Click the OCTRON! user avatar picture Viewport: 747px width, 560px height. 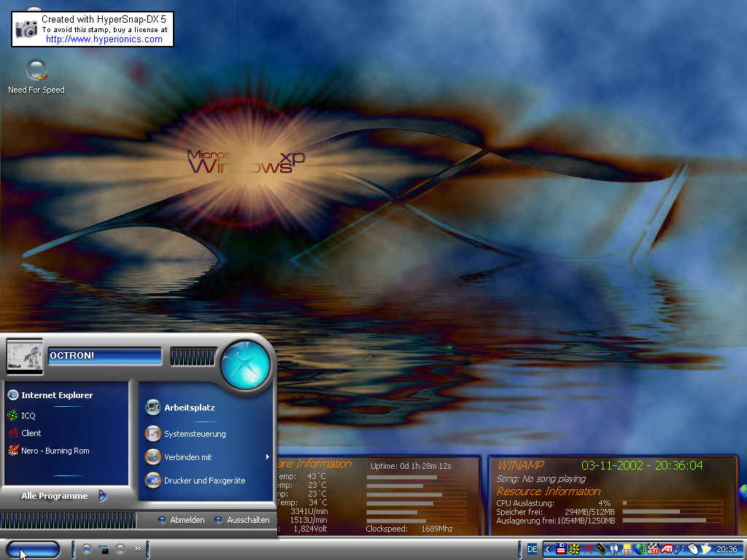point(24,356)
